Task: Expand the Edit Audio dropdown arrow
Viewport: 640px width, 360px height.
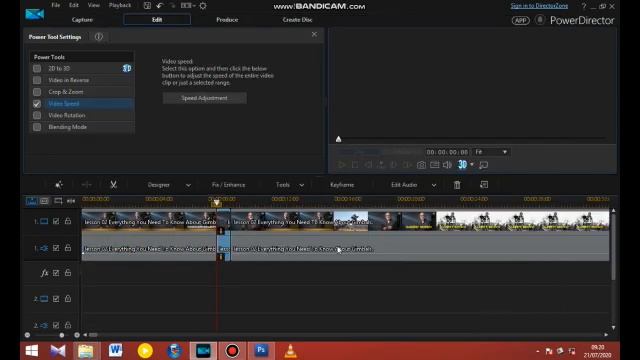Action: click(x=434, y=185)
